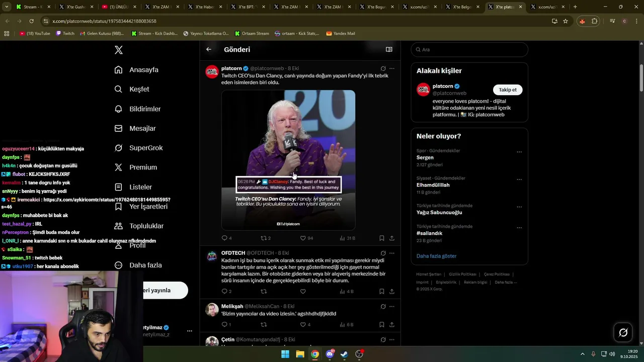Switch to Stream Kick tab
The width and height of the screenshot is (644, 362).
[30, 7]
